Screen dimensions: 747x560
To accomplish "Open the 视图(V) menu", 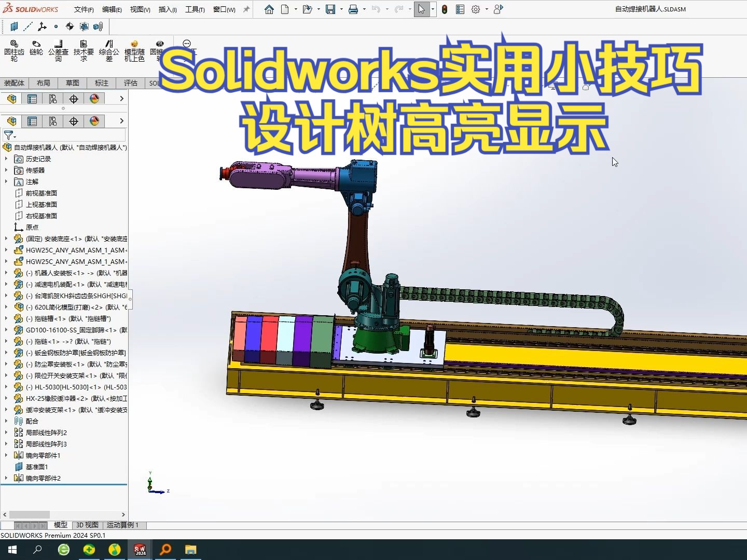I will [140, 9].
